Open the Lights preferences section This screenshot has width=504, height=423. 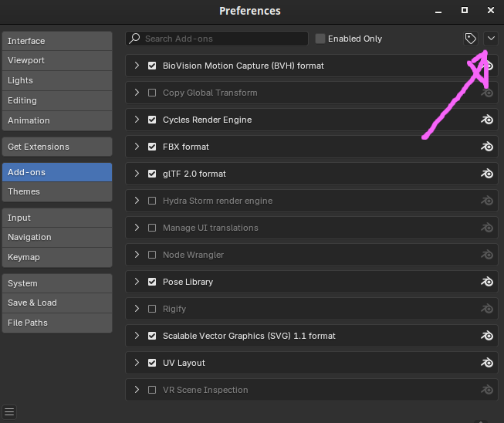click(57, 80)
